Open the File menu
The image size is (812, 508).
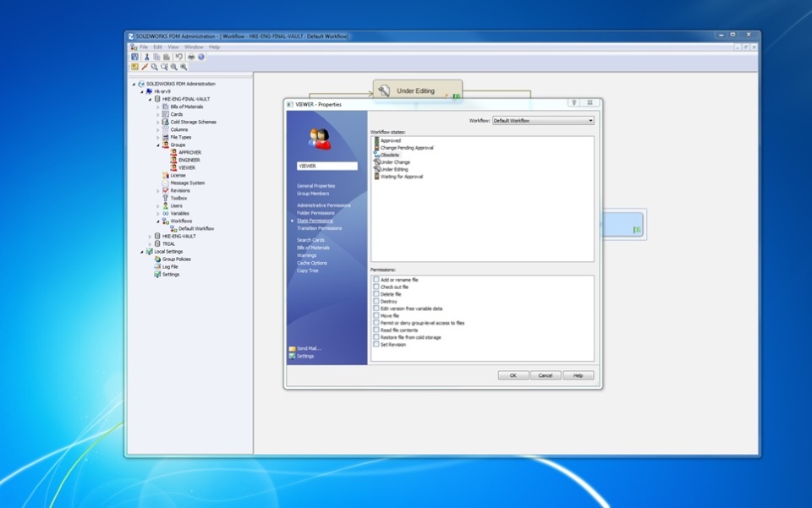tap(144, 47)
